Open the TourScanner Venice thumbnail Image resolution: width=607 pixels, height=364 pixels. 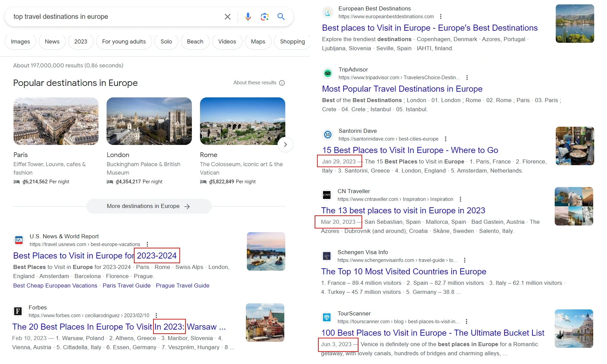574,329
